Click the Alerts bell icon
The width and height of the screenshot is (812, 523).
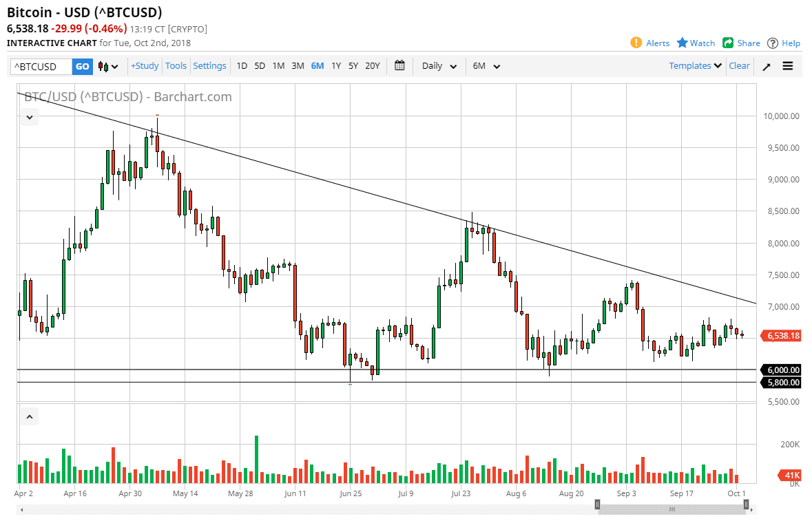pos(636,43)
